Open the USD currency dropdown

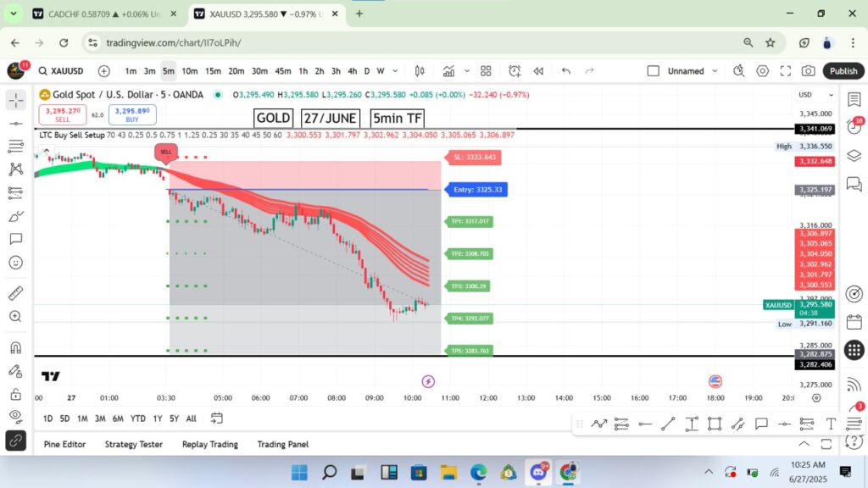click(815, 95)
